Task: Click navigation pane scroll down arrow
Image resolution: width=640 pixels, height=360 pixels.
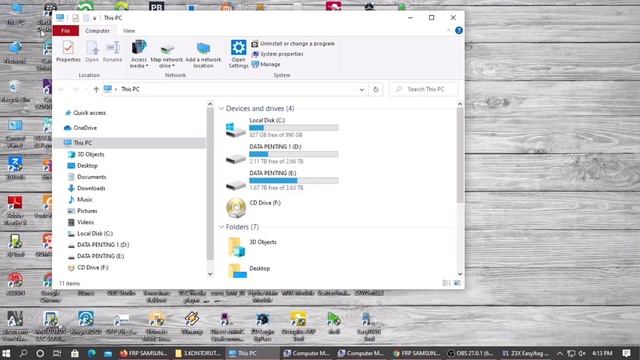Action: tap(210, 274)
